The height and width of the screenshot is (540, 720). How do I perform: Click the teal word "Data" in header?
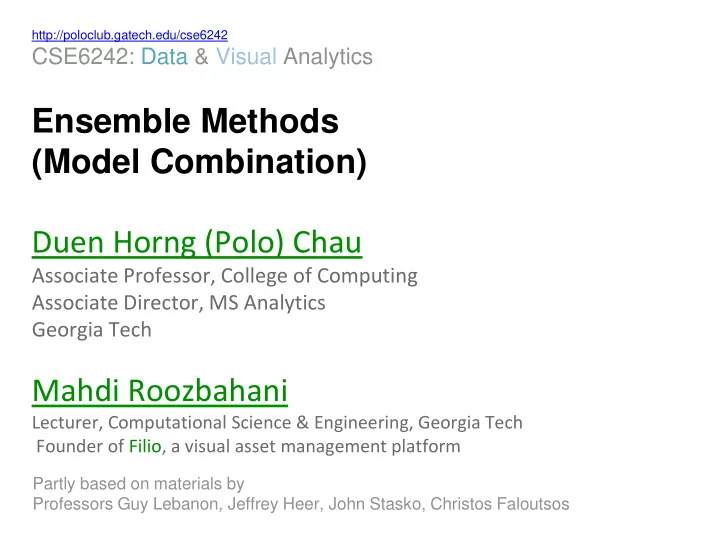[164, 57]
